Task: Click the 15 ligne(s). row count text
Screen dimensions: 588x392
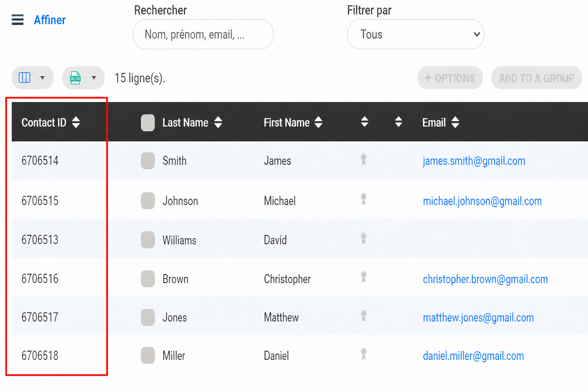Action: tap(140, 78)
